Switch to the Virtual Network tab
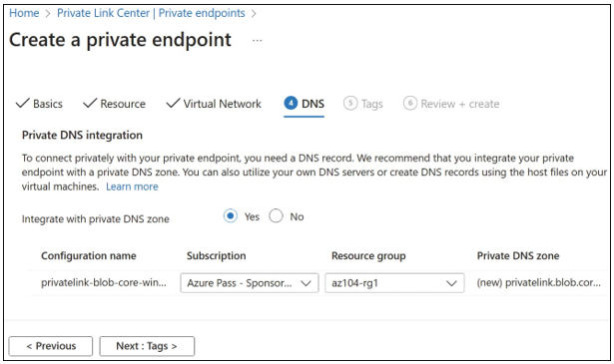614x364 pixels. (x=214, y=104)
